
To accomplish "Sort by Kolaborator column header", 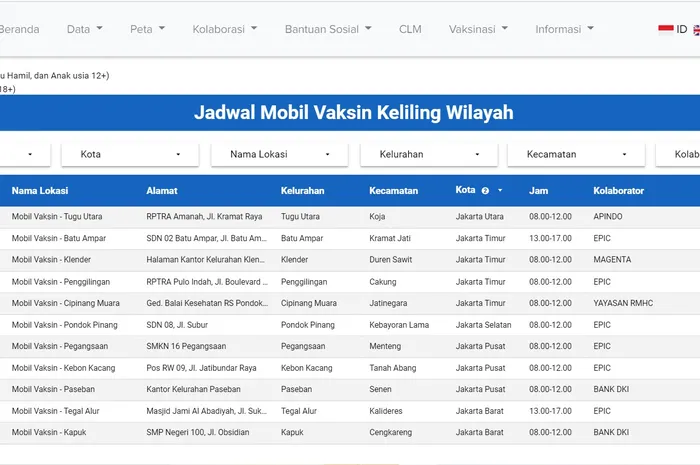I will point(618,191).
